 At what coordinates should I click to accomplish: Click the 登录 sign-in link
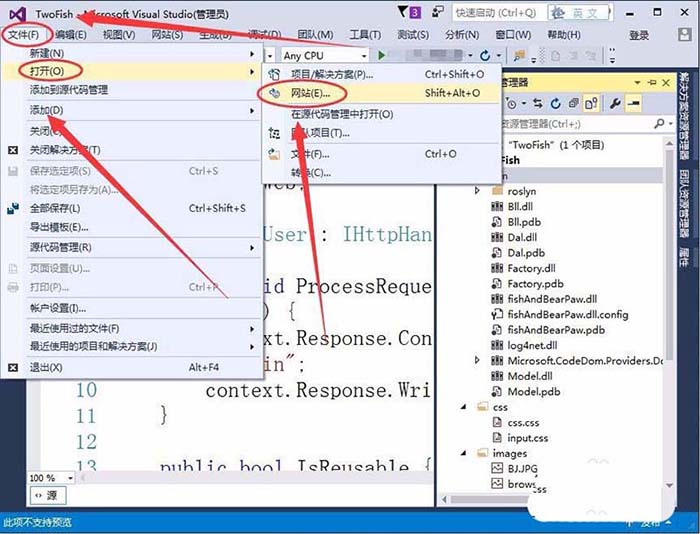pyautogui.click(x=639, y=35)
